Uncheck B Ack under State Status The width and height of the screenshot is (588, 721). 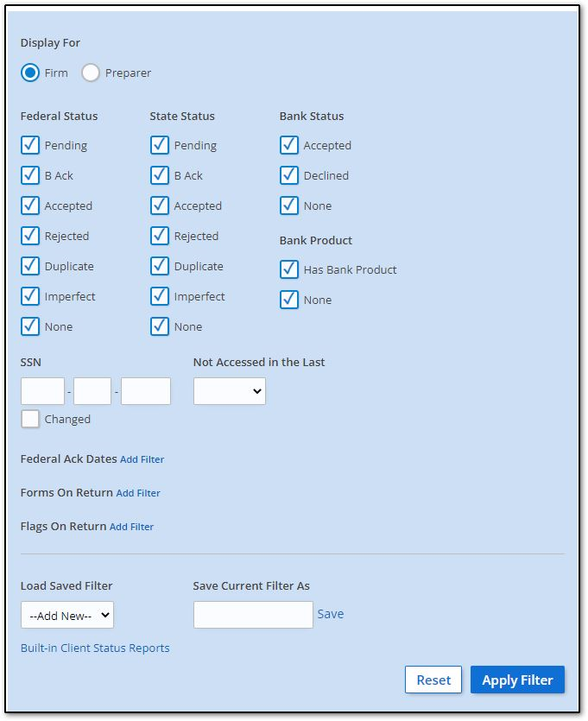(159, 175)
